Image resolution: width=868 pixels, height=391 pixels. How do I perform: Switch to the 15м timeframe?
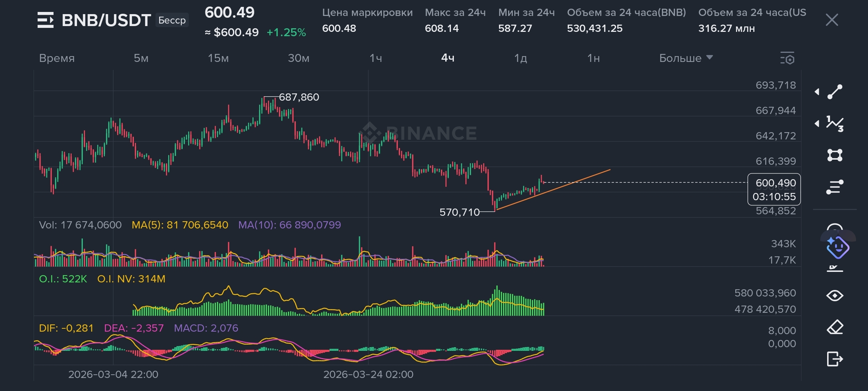point(218,58)
